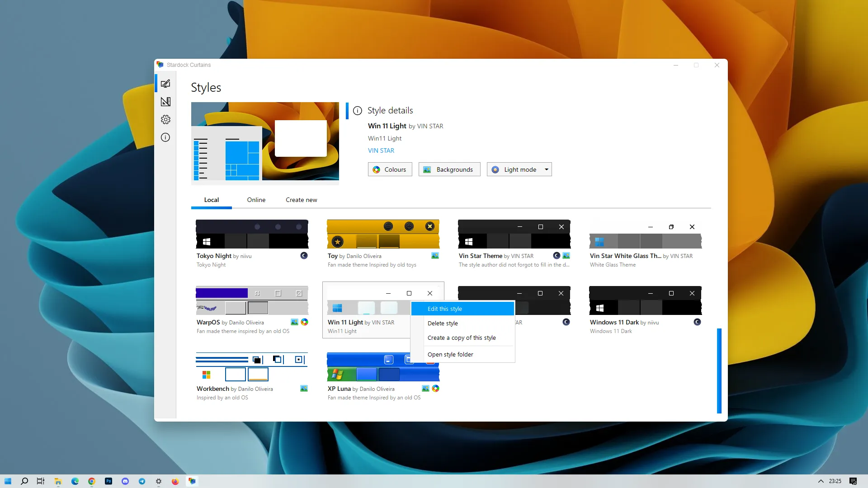
Task: Click the background image icon on Toy style
Action: (x=435, y=256)
